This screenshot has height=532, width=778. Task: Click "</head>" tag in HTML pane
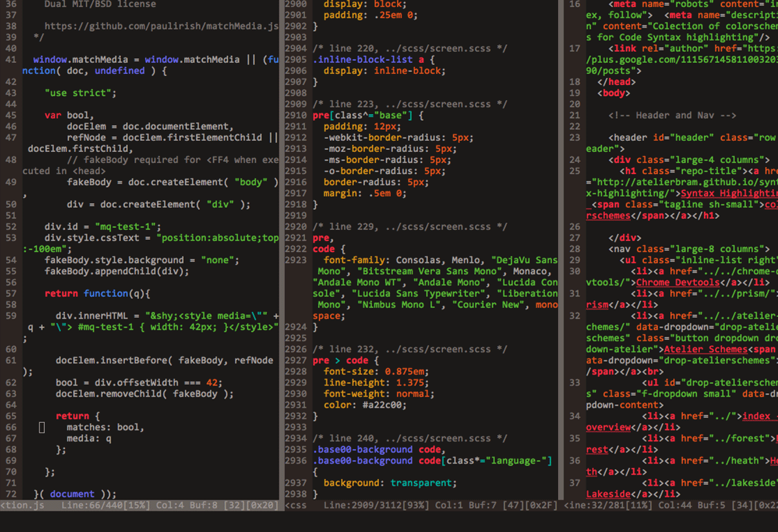click(616, 82)
